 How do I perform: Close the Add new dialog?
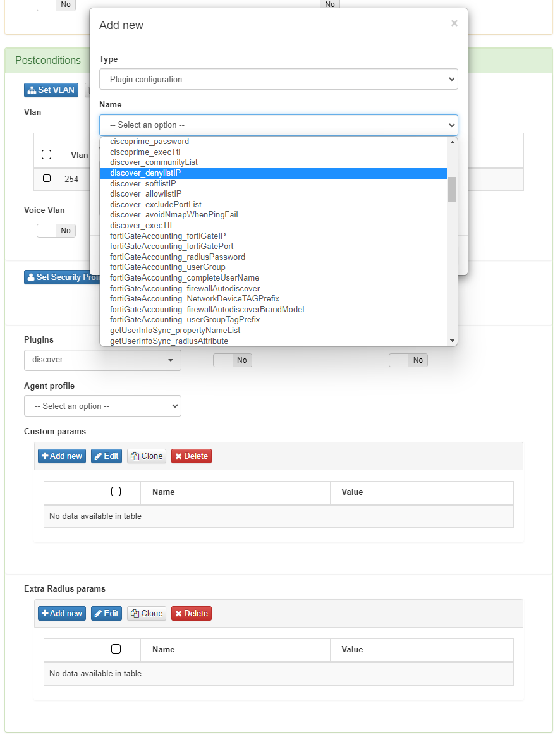click(454, 23)
